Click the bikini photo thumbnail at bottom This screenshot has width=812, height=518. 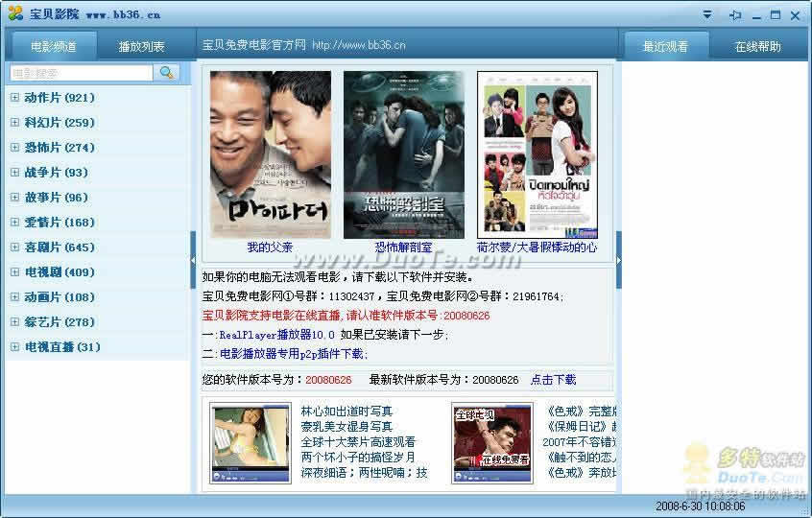click(x=251, y=443)
